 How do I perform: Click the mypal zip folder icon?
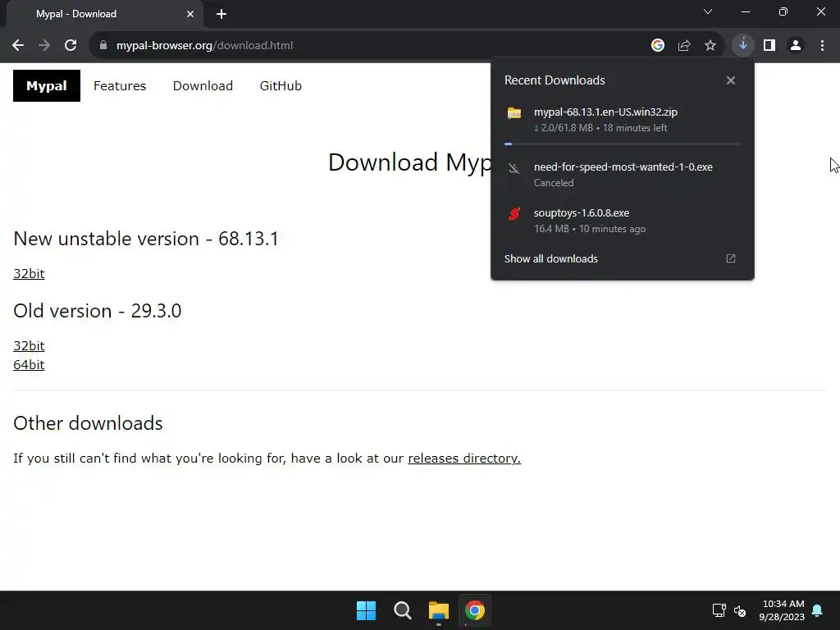pyautogui.click(x=514, y=113)
